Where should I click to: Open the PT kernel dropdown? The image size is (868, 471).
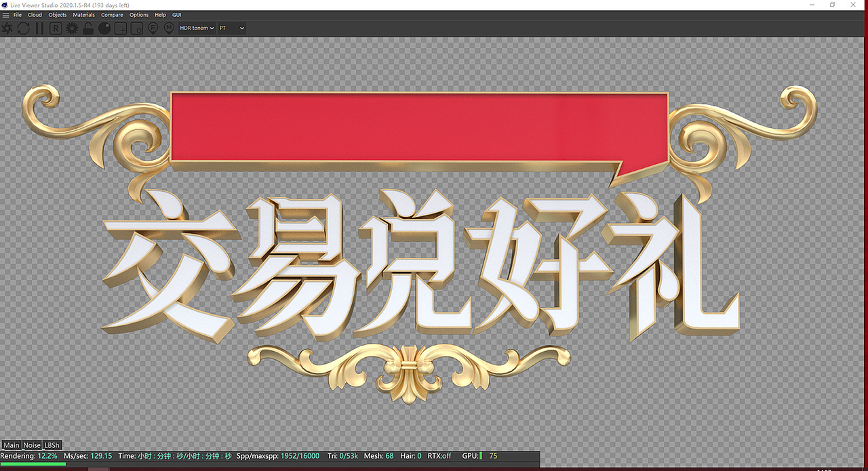click(x=231, y=28)
